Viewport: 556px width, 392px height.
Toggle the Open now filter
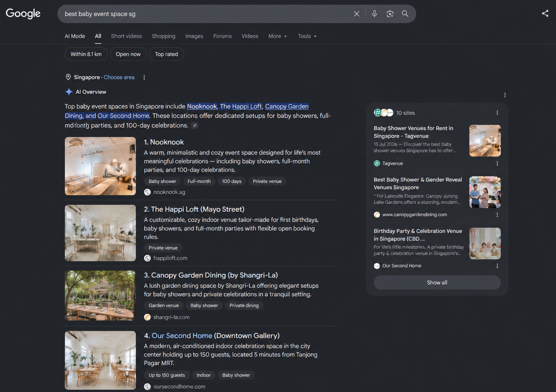point(128,54)
